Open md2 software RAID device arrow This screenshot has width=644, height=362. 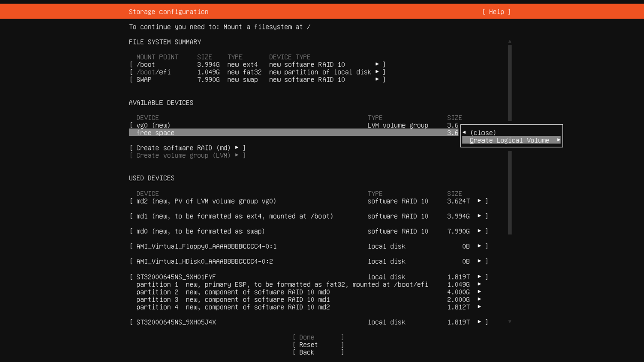(x=479, y=201)
